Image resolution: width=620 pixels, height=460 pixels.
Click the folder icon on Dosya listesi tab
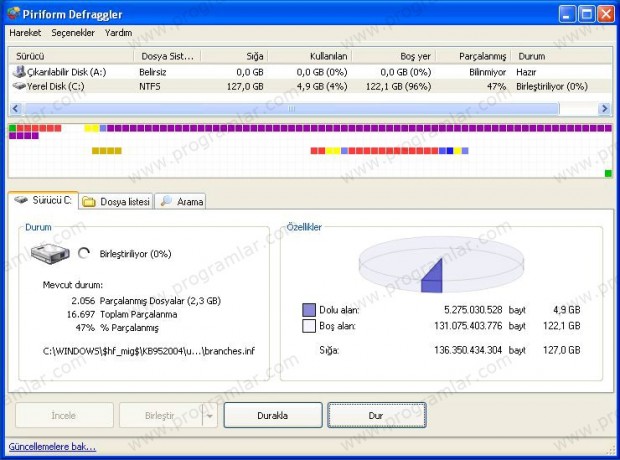(89, 202)
